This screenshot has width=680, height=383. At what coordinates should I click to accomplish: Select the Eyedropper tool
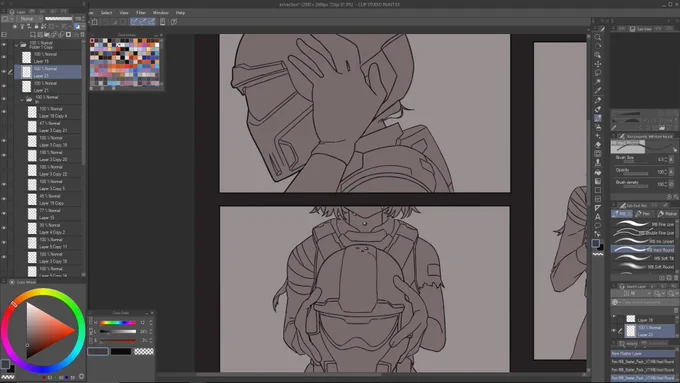click(598, 91)
